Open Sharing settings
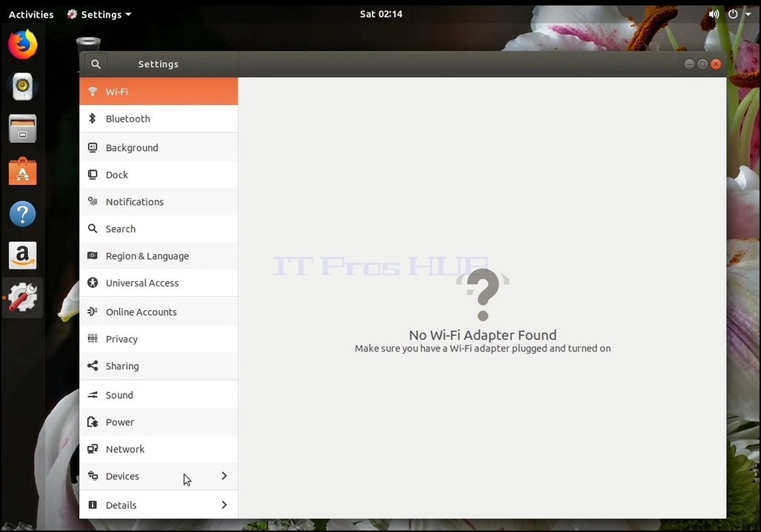 [158, 366]
